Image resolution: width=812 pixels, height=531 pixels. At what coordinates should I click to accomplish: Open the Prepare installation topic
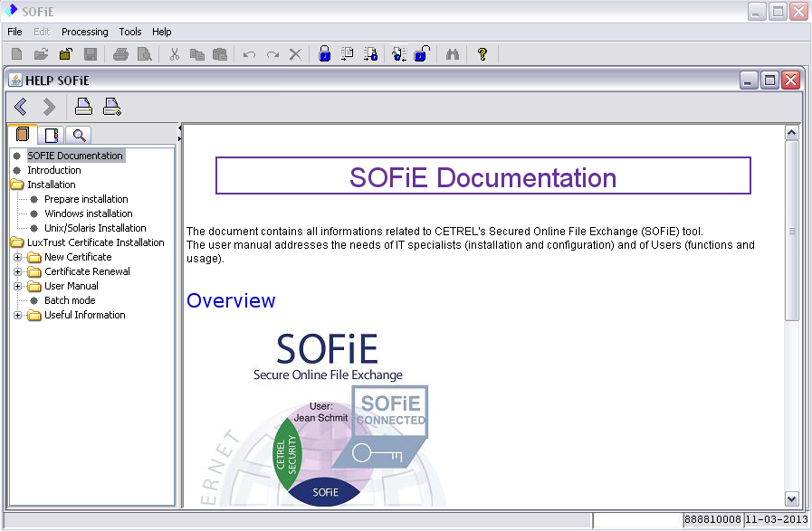coord(86,199)
